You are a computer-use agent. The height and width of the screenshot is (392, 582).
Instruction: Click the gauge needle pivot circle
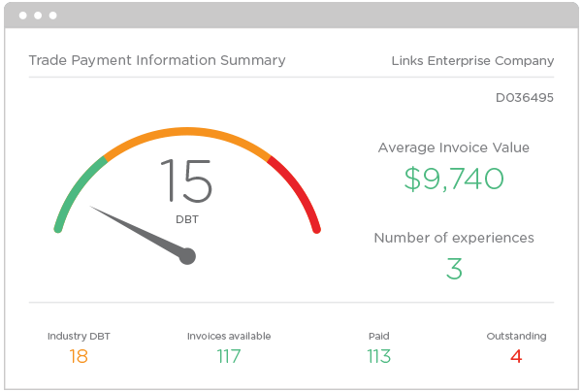pos(188,256)
